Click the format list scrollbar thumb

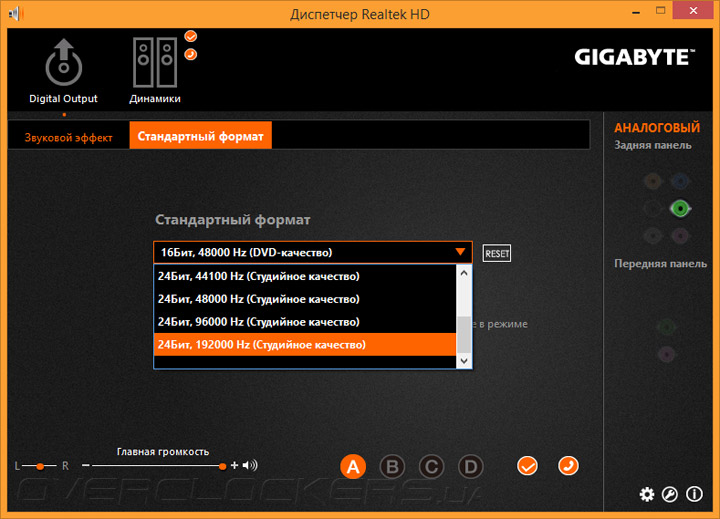tap(464, 334)
